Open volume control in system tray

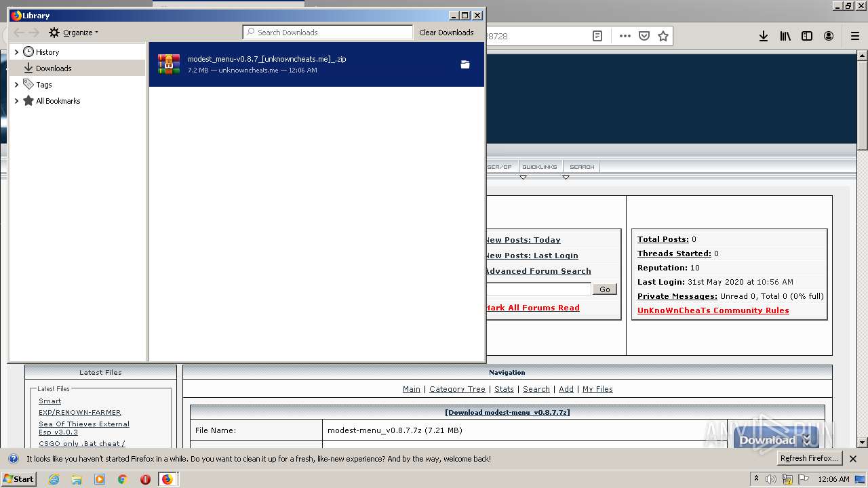click(x=772, y=479)
